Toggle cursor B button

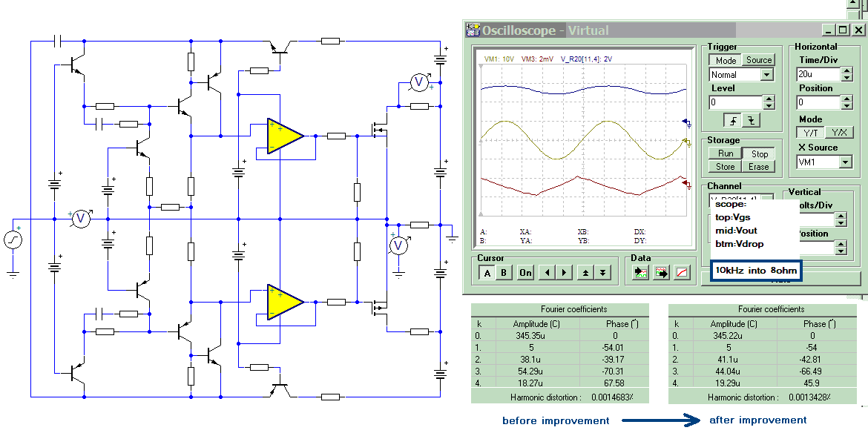(x=504, y=272)
